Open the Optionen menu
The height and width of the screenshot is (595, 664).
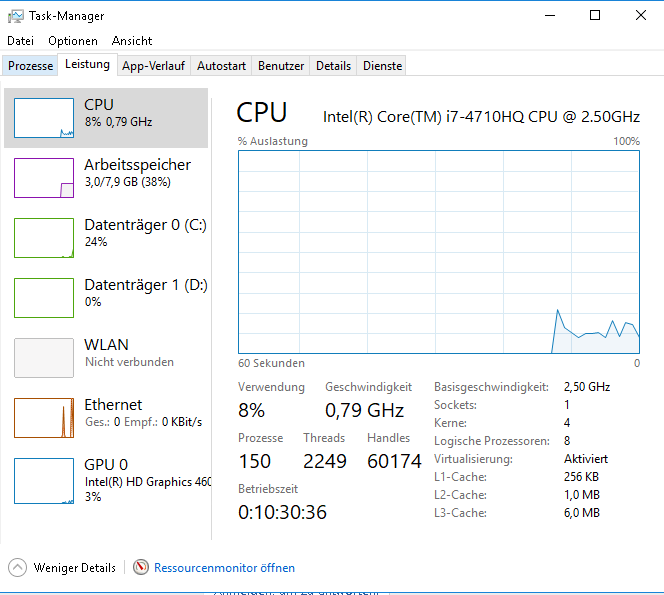[x=73, y=41]
